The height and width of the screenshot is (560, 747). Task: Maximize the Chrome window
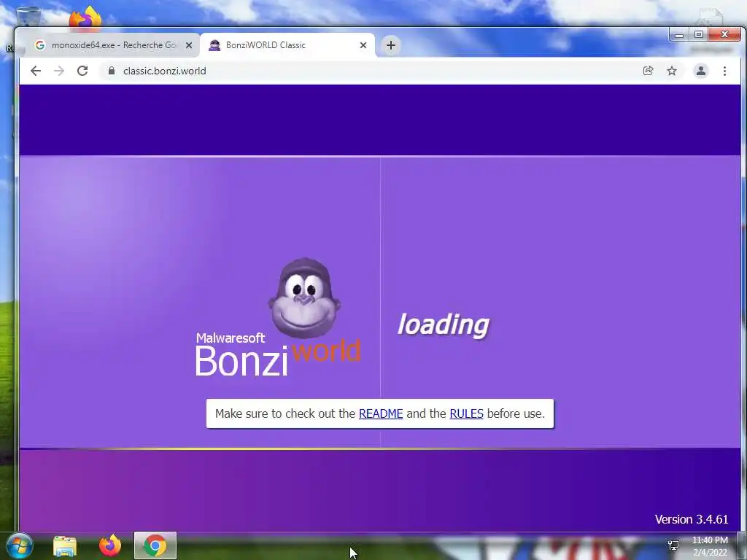(x=698, y=35)
